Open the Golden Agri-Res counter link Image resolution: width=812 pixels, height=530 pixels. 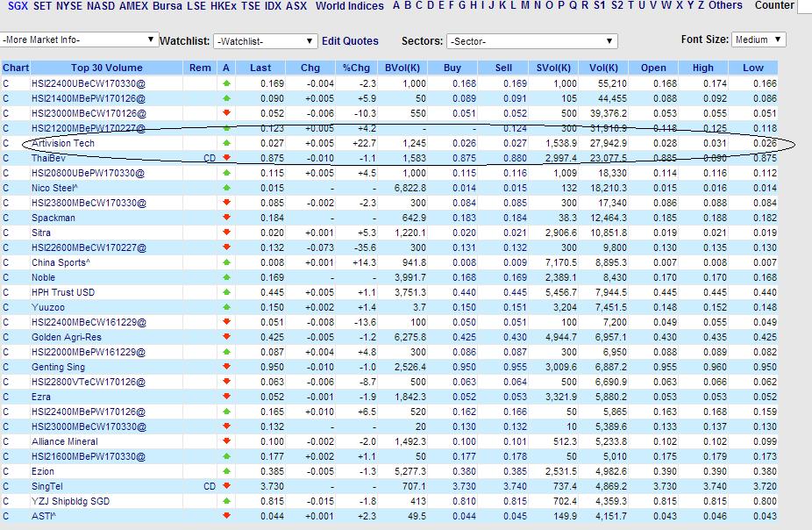click(x=67, y=337)
